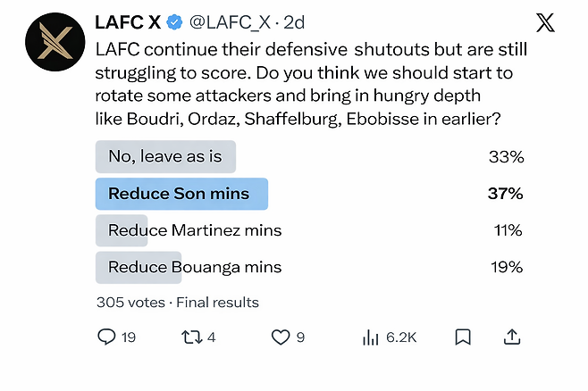Image resolution: width=588 pixels, height=391 pixels.
Task: Select "Reduce Bouanga mins" poll option
Action: (x=195, y=266)
